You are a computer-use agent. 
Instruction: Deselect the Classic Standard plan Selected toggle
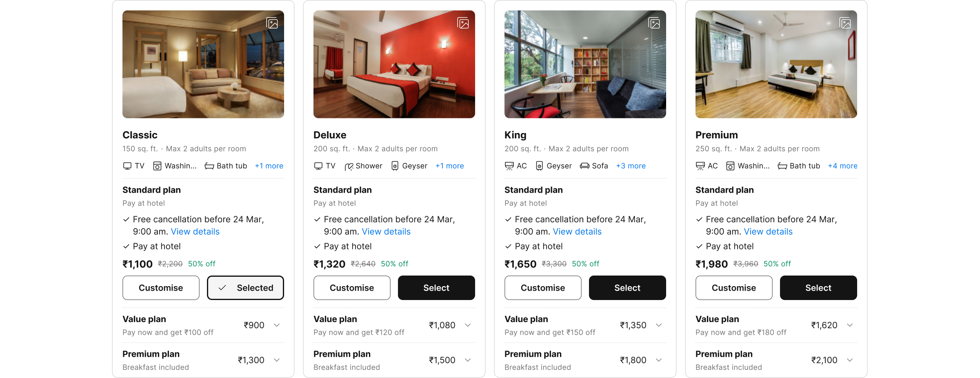[245, 288]
